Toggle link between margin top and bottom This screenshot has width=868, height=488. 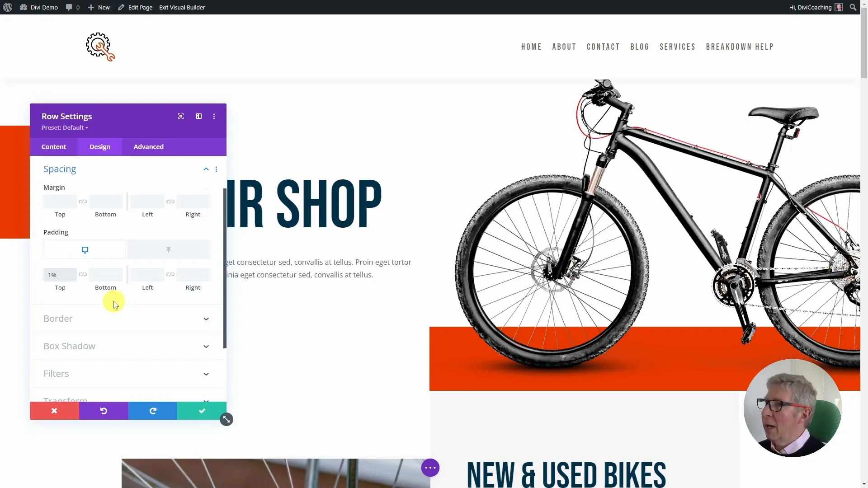[83, 202]
